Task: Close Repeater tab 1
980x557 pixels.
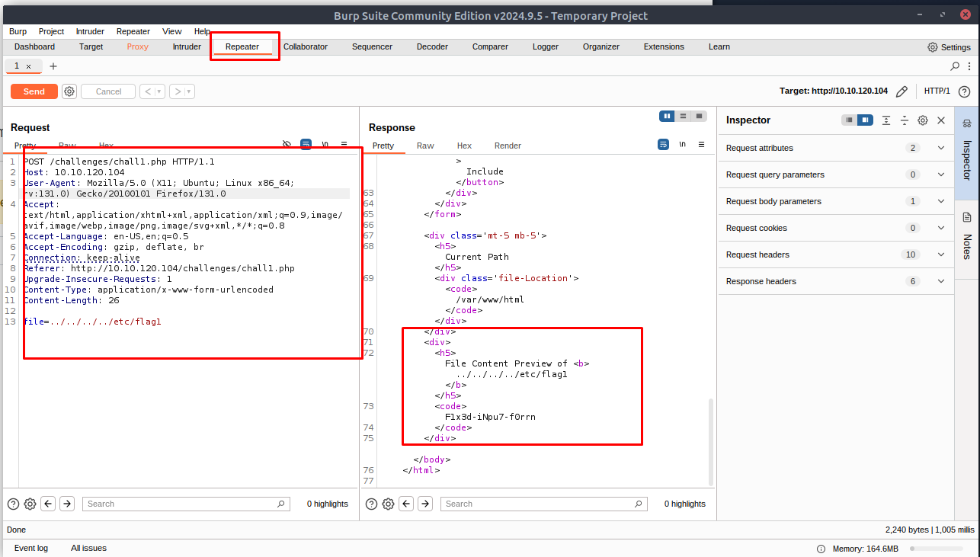Action: (29, 66)
